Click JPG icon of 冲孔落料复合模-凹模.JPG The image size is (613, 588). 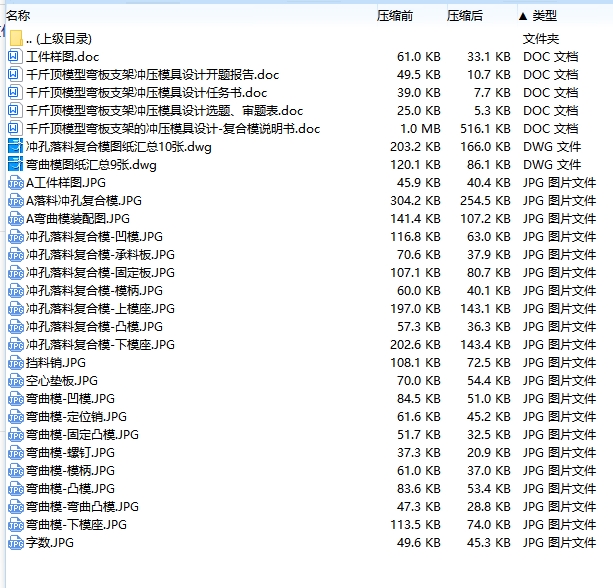16,237
